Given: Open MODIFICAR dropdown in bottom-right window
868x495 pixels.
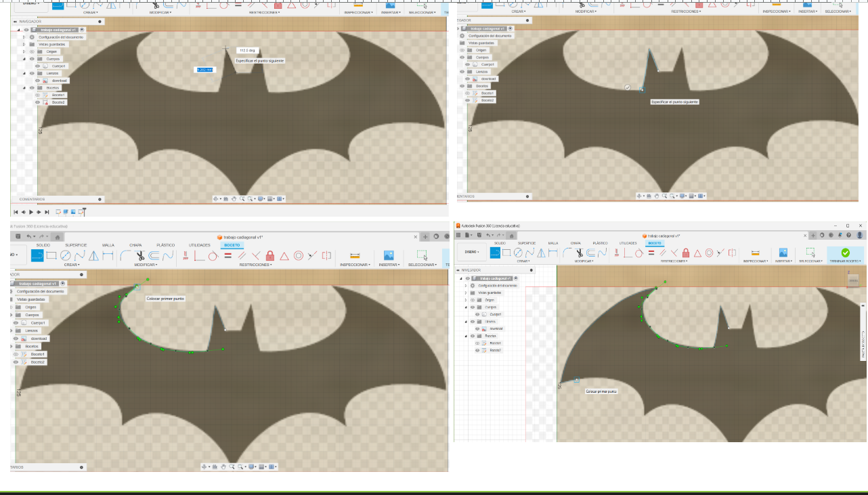Looking at the screenshot, I should pos(584,261).
